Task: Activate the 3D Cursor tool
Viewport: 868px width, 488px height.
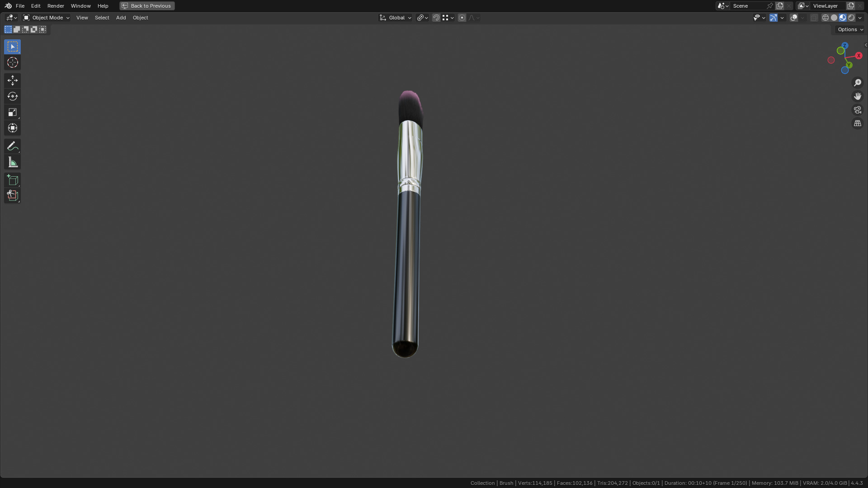Action: (12, 63)
